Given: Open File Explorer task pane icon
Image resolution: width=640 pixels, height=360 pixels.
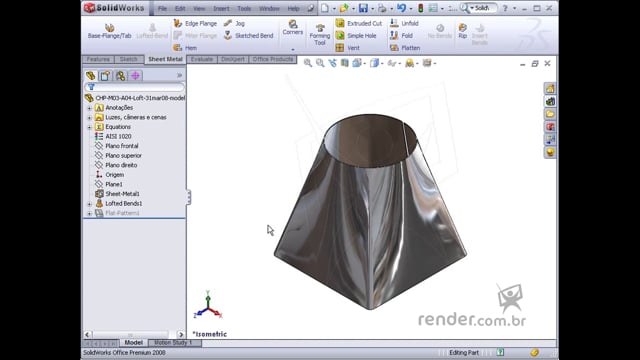Looking at the screenshot, I should coord(550,114).
